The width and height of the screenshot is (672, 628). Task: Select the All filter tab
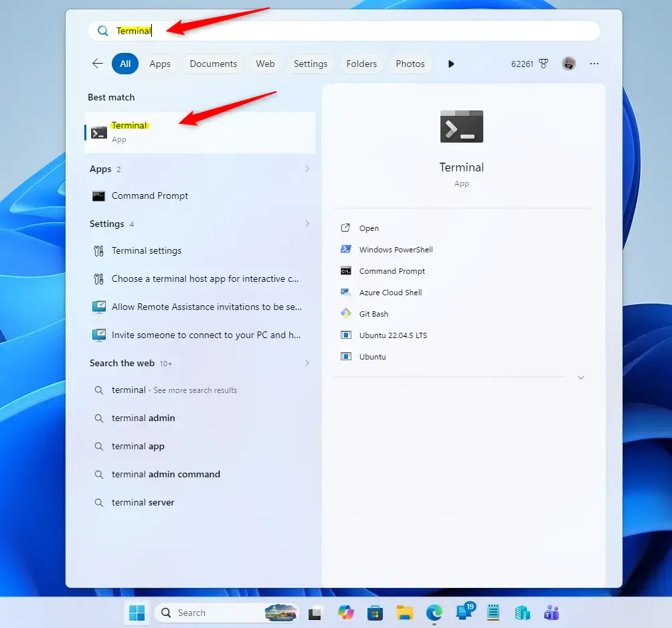[125, 64]
